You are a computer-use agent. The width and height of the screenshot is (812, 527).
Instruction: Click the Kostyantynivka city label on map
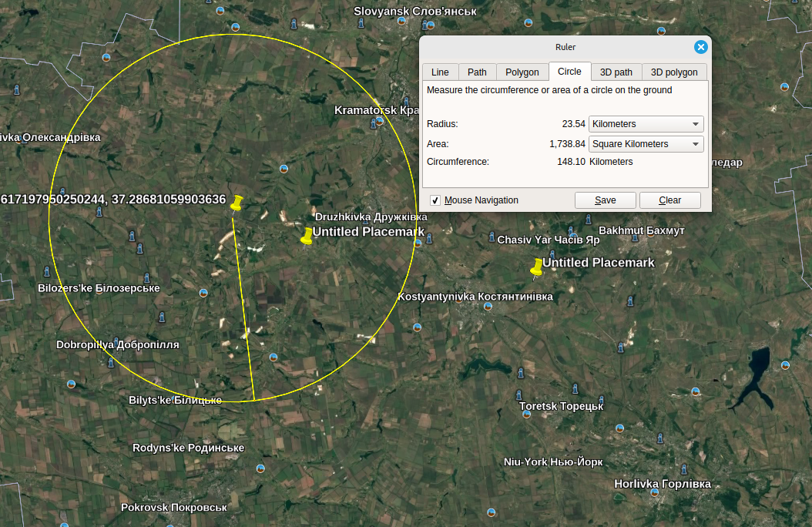click(475, 297)
